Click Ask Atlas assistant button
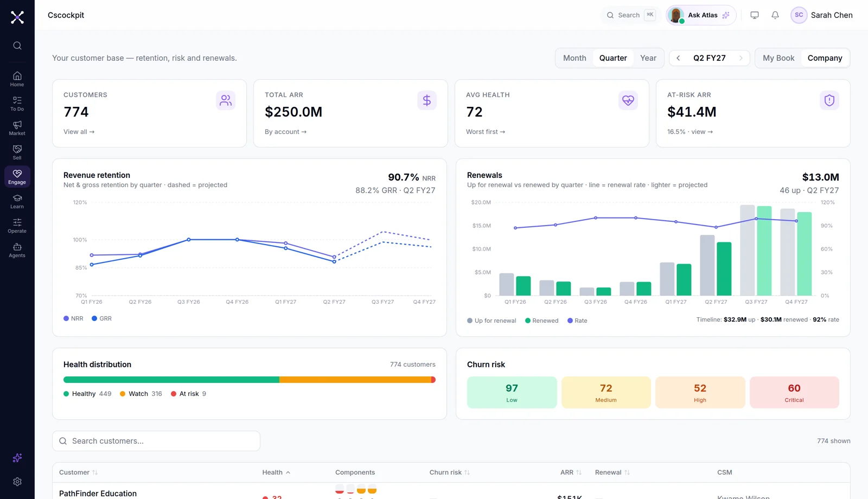This screenshot has width=868, height=499. tap(701, 15)
